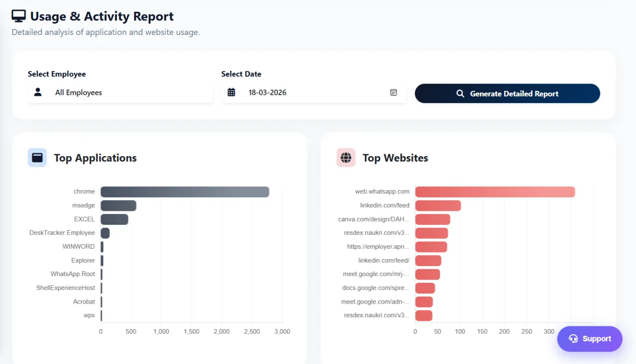This screenshot has width=636, height=364.
Task: Click the "Top Applications" heading text
Action: point(95,158)
